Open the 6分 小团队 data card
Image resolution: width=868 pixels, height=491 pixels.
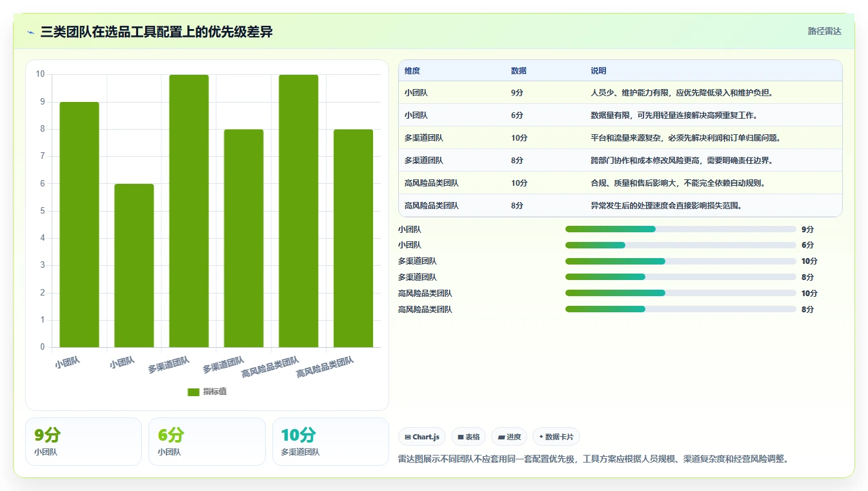207,441
